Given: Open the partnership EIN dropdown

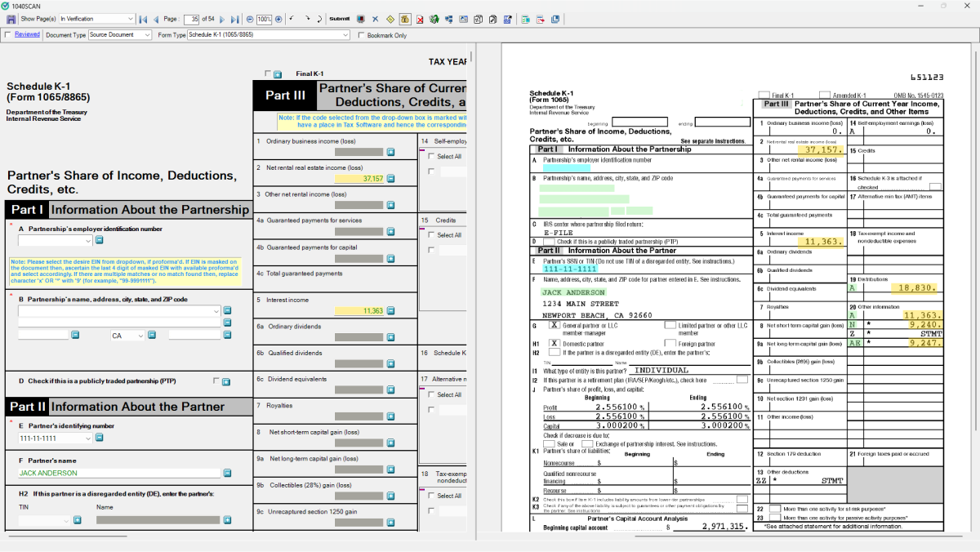Looking at the screenshot, I should (x=88, y=241).
